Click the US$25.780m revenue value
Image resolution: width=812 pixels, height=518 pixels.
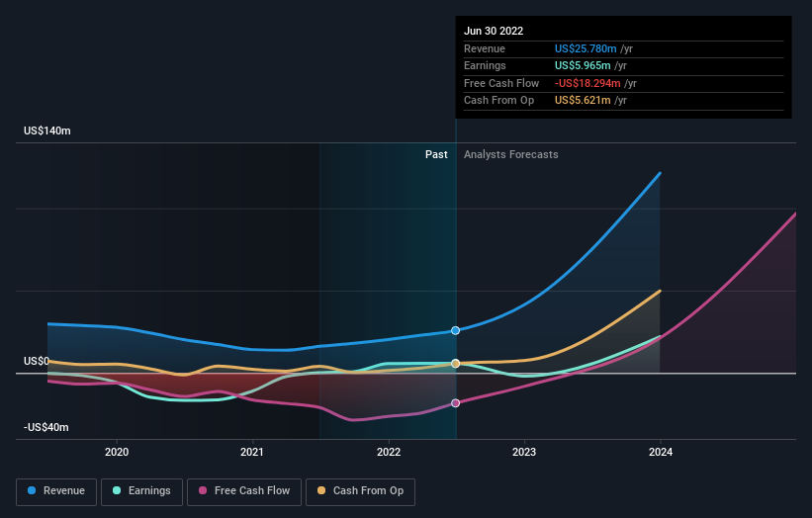coord(586,48)
